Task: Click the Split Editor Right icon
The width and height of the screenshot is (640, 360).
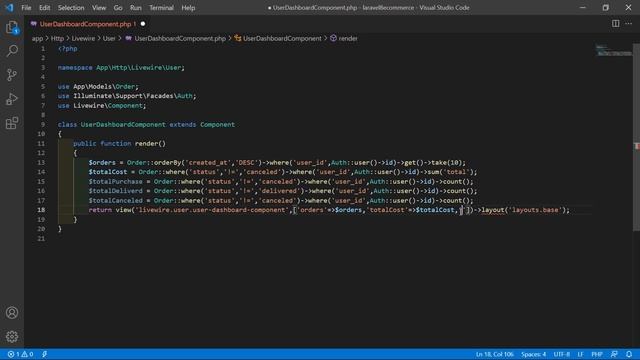Action: tap(615, 24)
